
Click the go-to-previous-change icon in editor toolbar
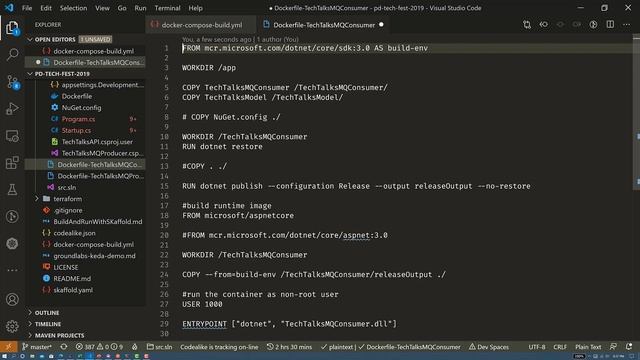coord(544,25)
